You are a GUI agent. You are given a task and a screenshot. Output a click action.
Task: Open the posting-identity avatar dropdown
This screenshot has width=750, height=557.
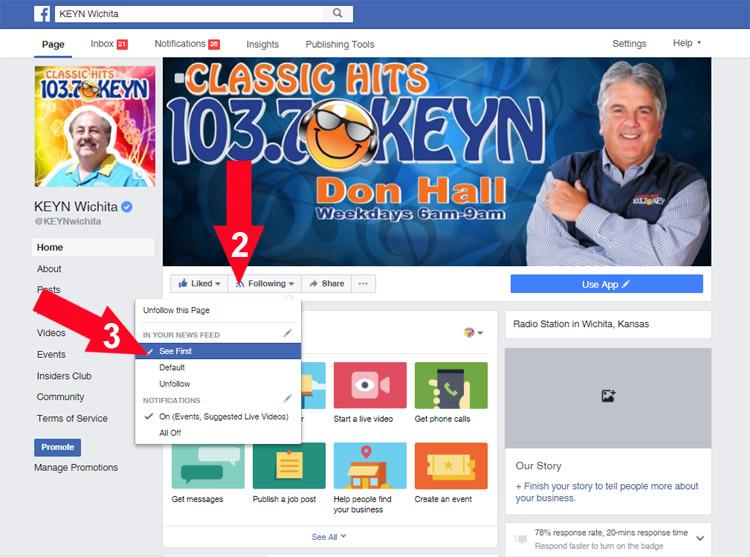click(x=473, y=332)
